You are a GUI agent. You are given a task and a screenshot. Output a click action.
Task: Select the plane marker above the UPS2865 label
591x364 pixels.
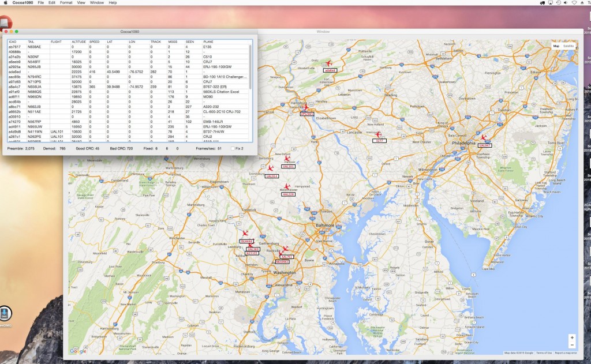coord(305,107)
